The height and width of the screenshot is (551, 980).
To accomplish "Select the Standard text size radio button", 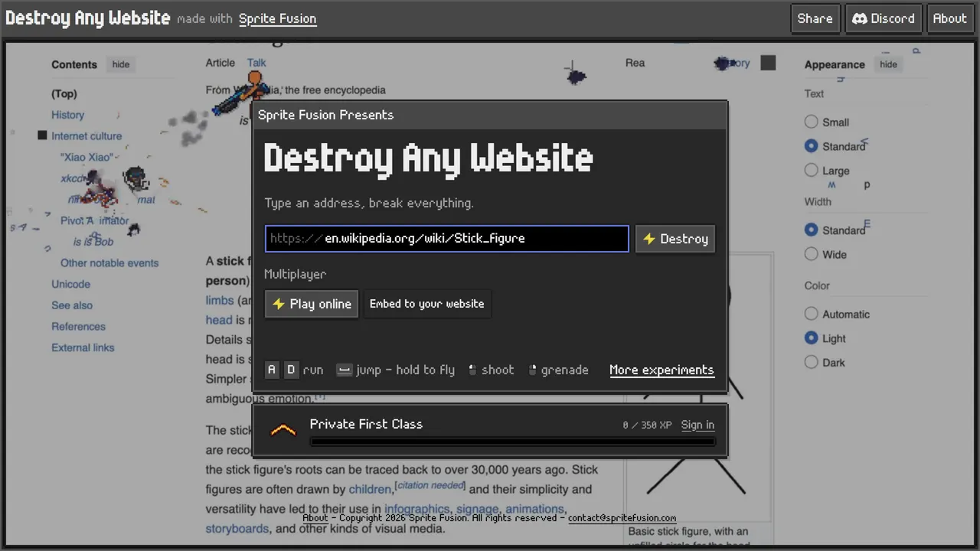I will (812, 146).
